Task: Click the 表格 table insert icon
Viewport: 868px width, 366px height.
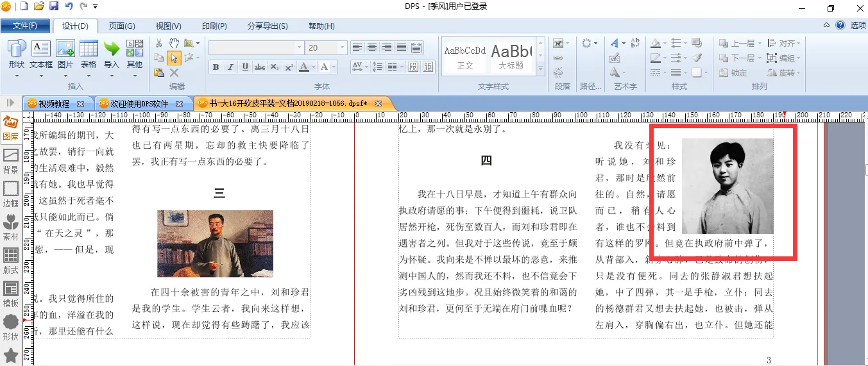Action: click(x=89, y=54)
